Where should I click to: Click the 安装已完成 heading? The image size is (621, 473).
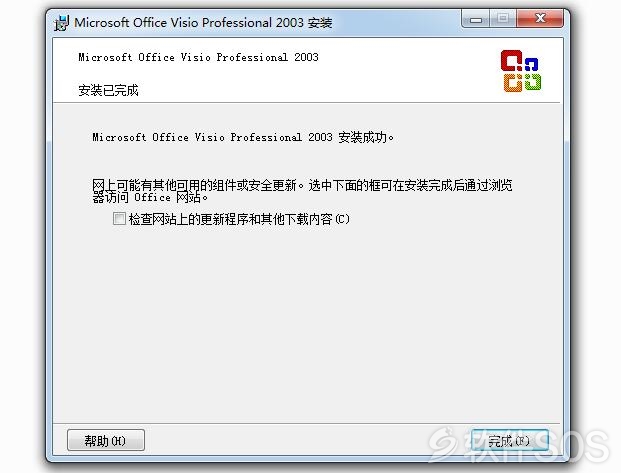(x=108, y=90)
